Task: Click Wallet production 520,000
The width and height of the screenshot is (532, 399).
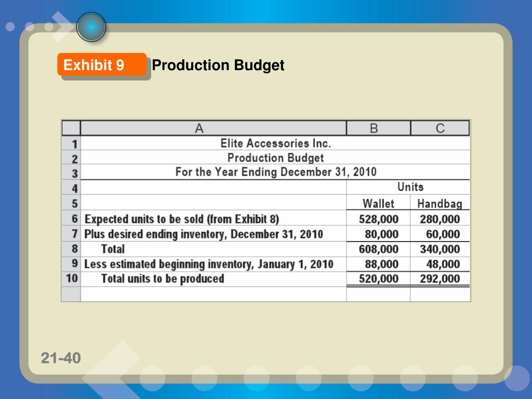Action: click(x=379, y=278)
